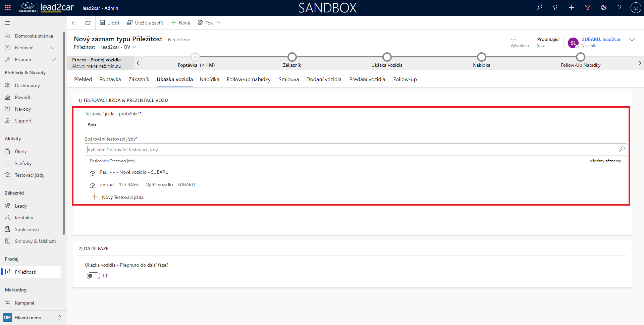Click the help question mark icon
Screen dimensions: 644x325
620,8
